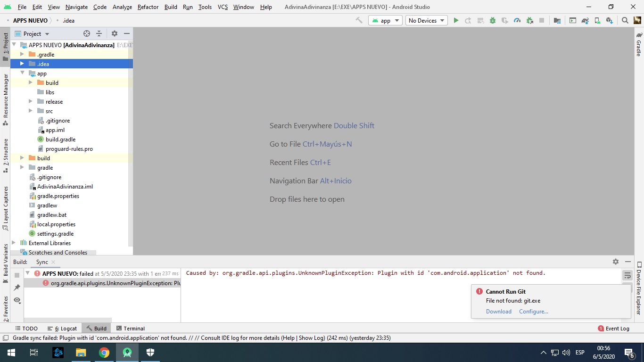
Task: Open the Tools menu
Action: pyautogui.click(x=205, y=7)
